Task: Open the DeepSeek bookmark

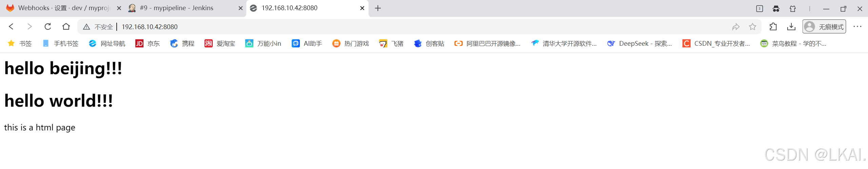Action: (x=639, y=43)
